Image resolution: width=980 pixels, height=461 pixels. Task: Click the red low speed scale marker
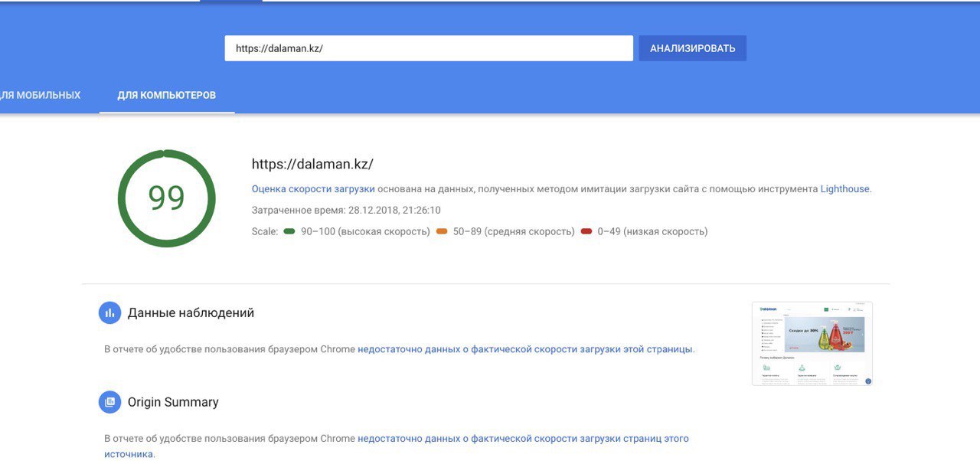[x=586, y=231]
